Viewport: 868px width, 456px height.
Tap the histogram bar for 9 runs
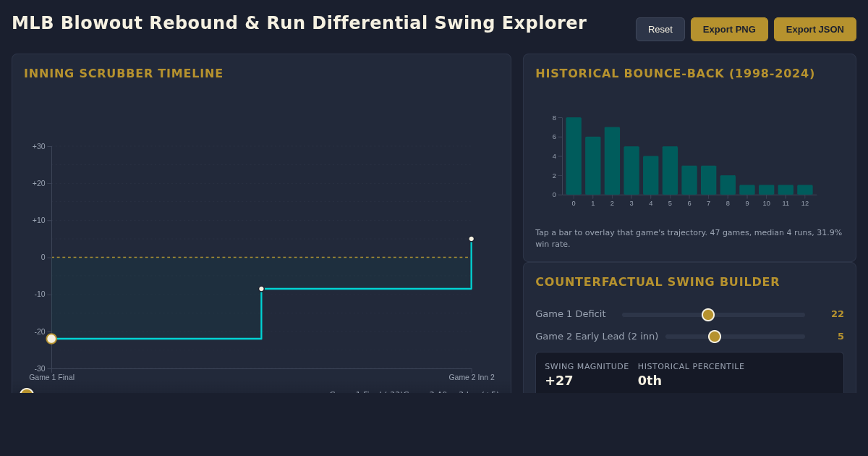coord(747,190)
